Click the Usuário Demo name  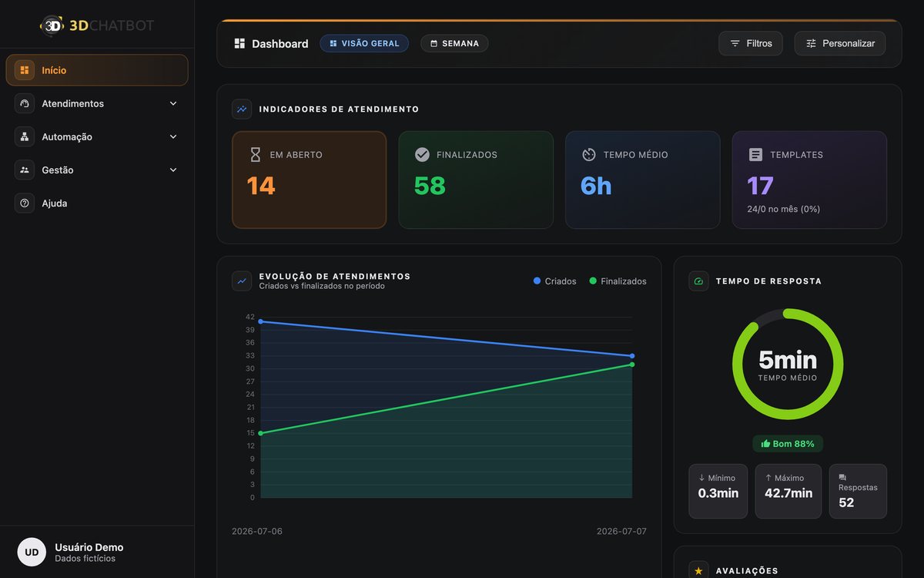point(89,547)
